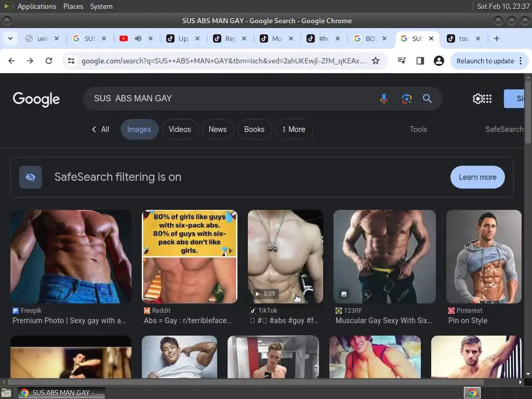Image resolution: width=532 pixels, height=399 pixels.
Task: Search by image with Google Lens icon
Action: (x=406, y=99)
